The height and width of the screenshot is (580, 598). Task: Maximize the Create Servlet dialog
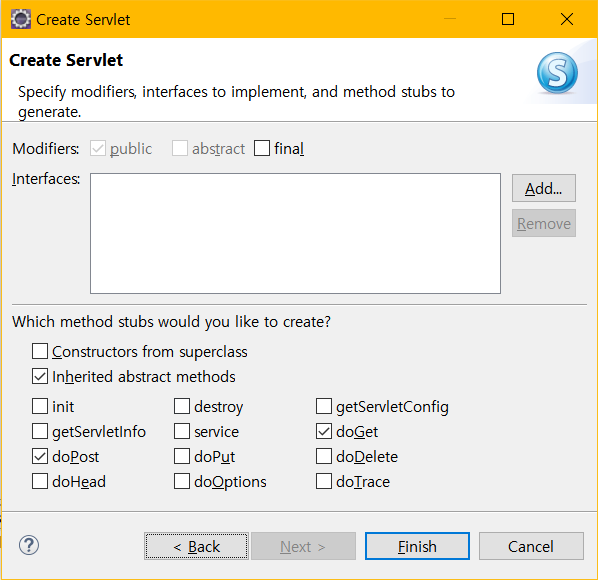click(508, 19)
